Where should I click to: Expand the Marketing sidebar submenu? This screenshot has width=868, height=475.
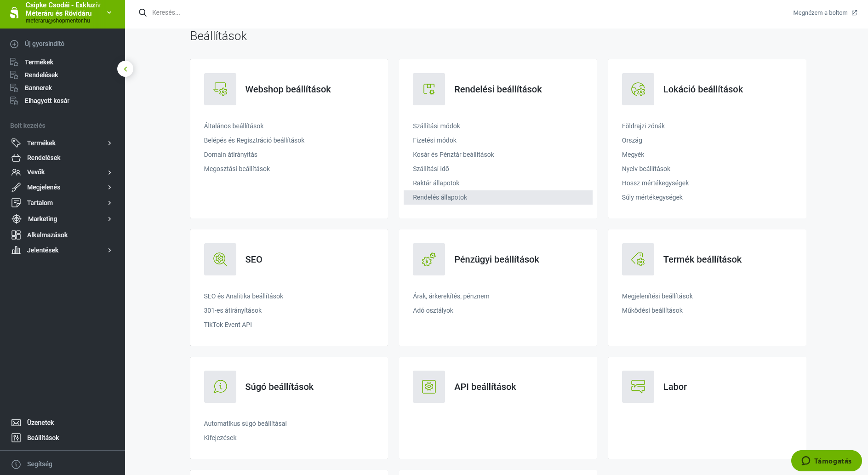point(109,219)
